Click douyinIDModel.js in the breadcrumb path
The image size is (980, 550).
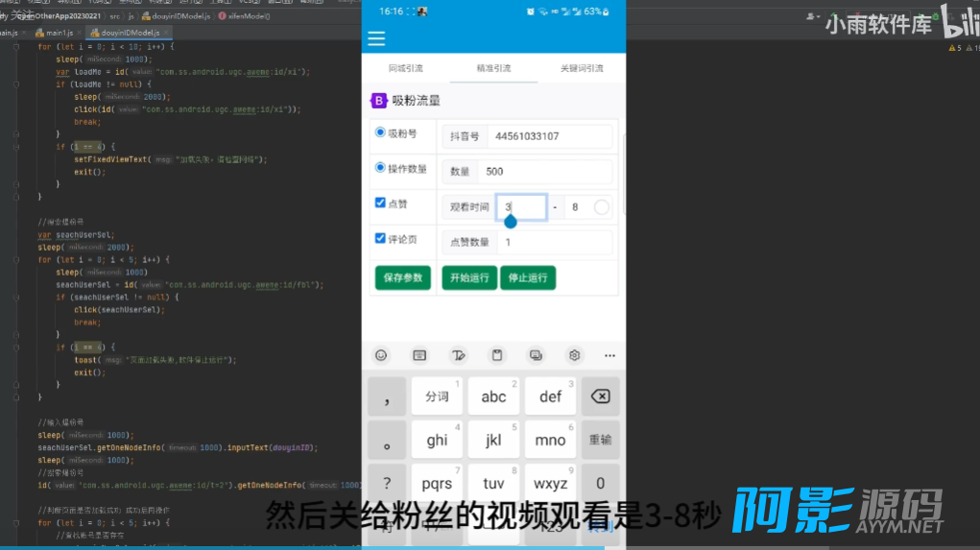(x=177, y=16)
